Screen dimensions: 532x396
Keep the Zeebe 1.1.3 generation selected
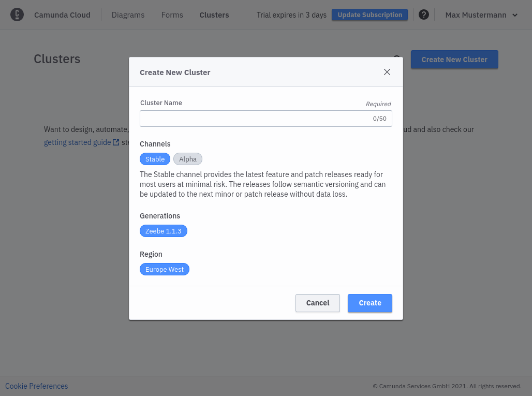pos(164,230)
